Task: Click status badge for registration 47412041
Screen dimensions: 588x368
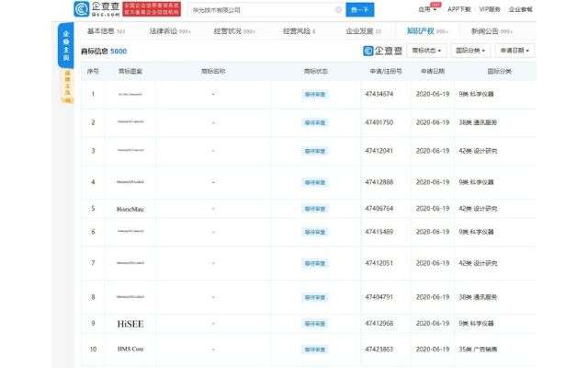Action: [x=314, y=151]
